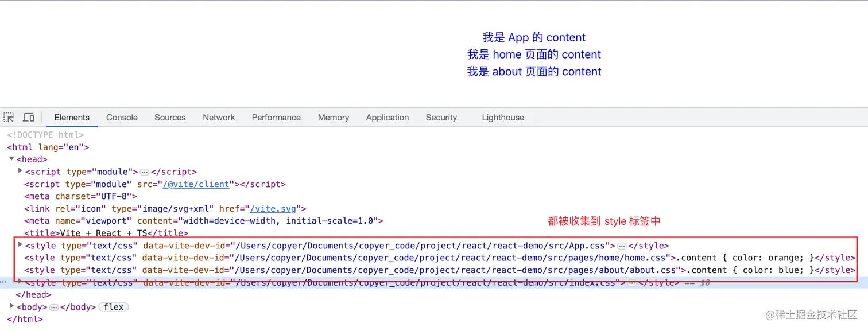Open the /@vite/client script link

coord(197,184)
